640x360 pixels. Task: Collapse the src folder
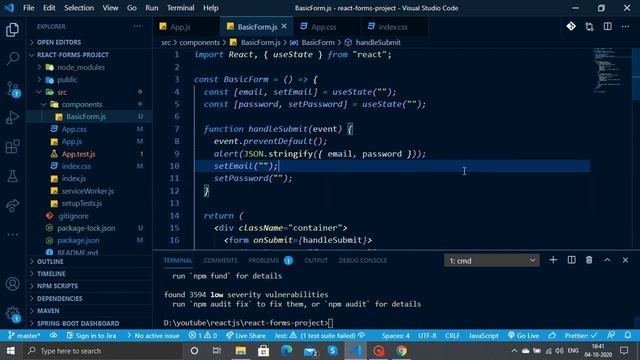point(62,92)
